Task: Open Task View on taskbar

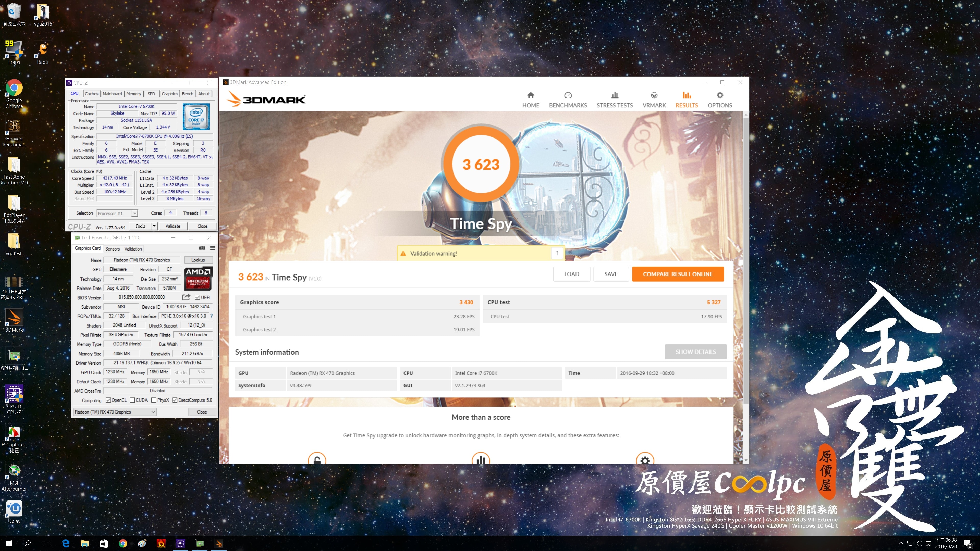Action: click(x=46, y=543)
